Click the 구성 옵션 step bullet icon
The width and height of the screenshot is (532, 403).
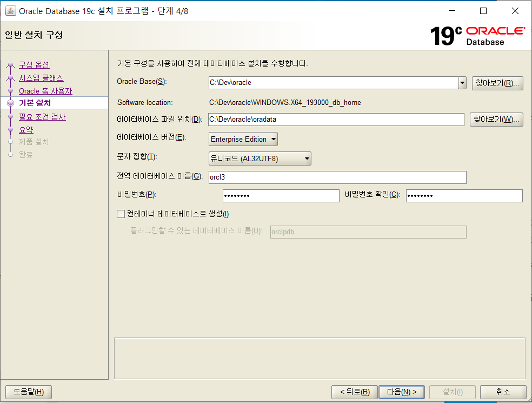[x=10, y=64]
